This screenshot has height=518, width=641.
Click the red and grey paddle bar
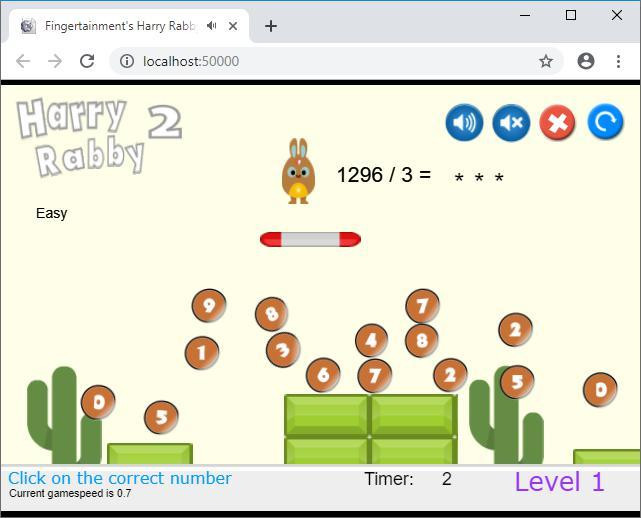click(x=310, y=240)
